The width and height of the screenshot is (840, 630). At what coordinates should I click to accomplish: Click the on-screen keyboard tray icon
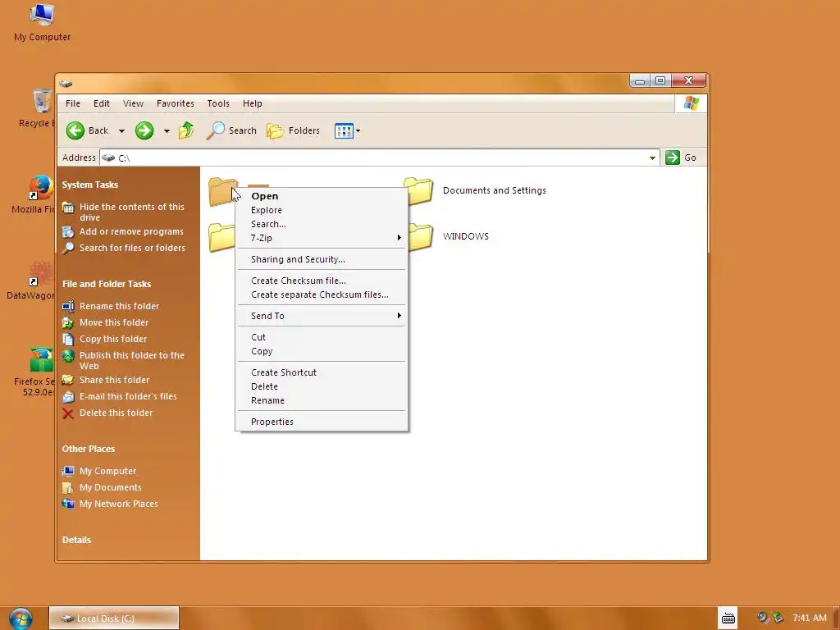tap(728, 619)
